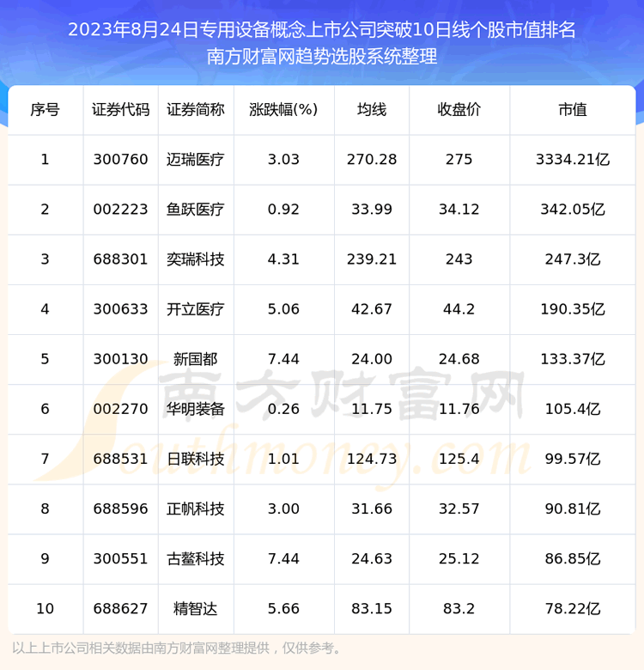Click the 均线 column header
Screen dimensions: 644x670
click(x=372, y=110)
